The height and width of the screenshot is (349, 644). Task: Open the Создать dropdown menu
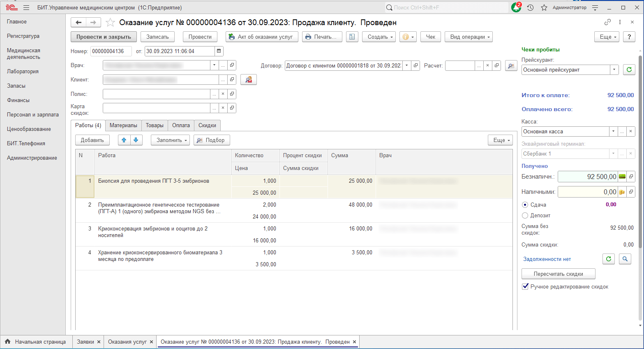379,37
